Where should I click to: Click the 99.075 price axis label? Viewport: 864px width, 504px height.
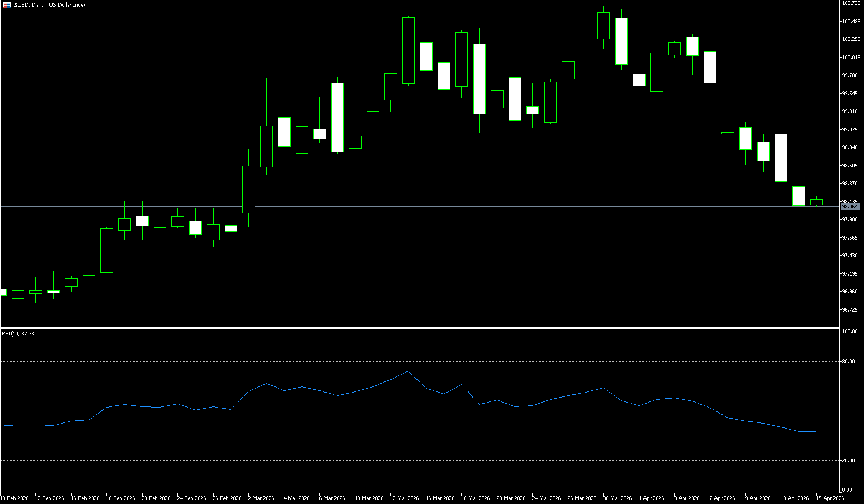[x=850, y=129]
